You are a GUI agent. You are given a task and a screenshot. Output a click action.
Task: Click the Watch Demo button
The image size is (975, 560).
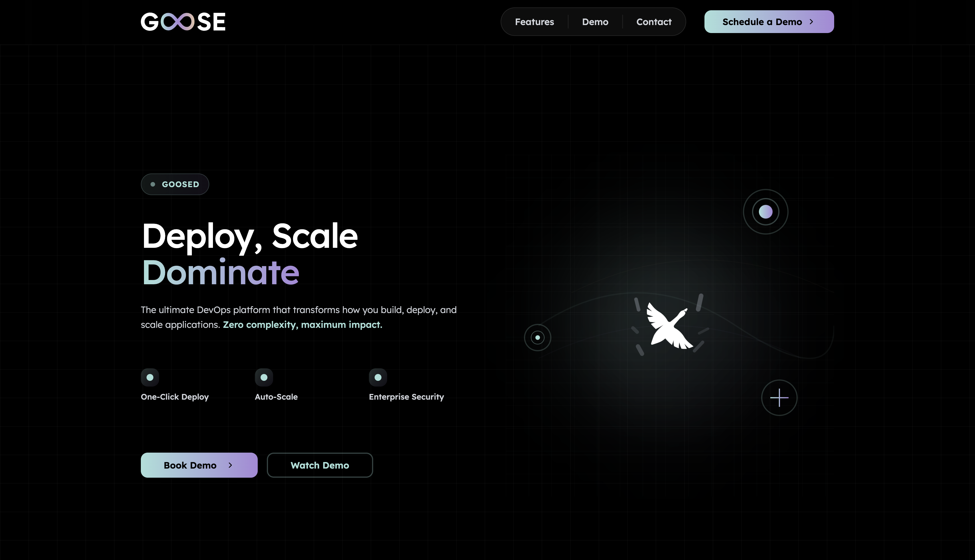320,465
